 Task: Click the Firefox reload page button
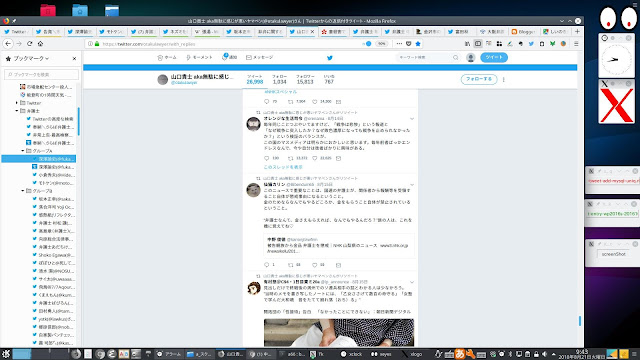[29, 44]
